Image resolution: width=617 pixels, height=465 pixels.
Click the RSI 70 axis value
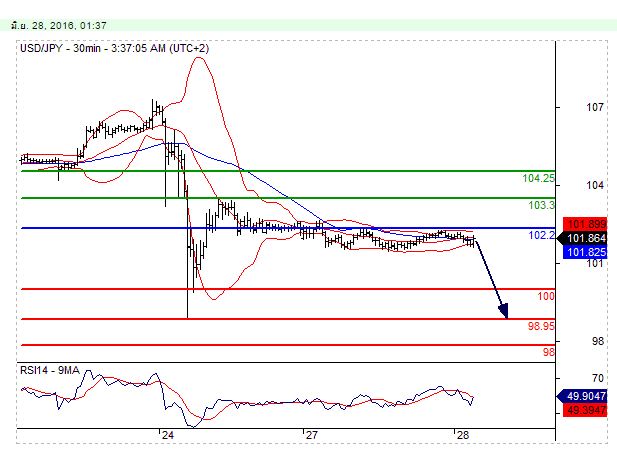tap(598, 378)
